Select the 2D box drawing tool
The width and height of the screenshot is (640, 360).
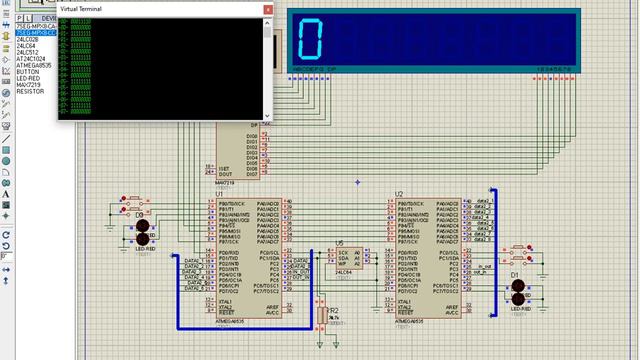tap(6, 150)
